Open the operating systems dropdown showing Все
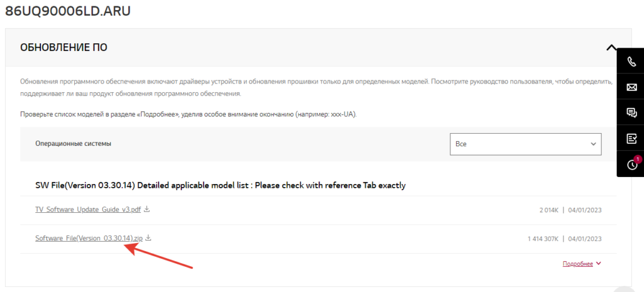644x292 pixels. click(526, 144)
